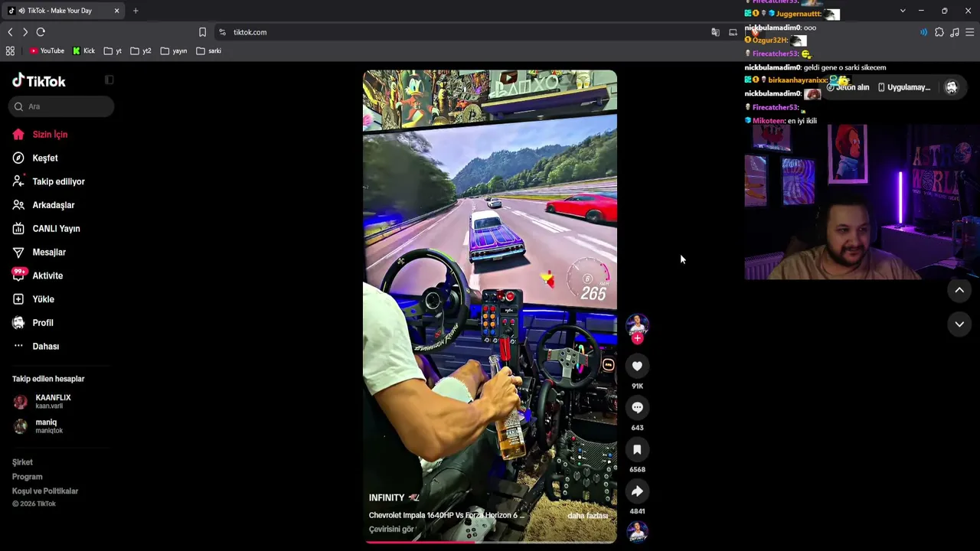This screenshot has width=980, height=551.
Task: Open the Takip ediliyor following feed
Action: click(x=48, y=182)
